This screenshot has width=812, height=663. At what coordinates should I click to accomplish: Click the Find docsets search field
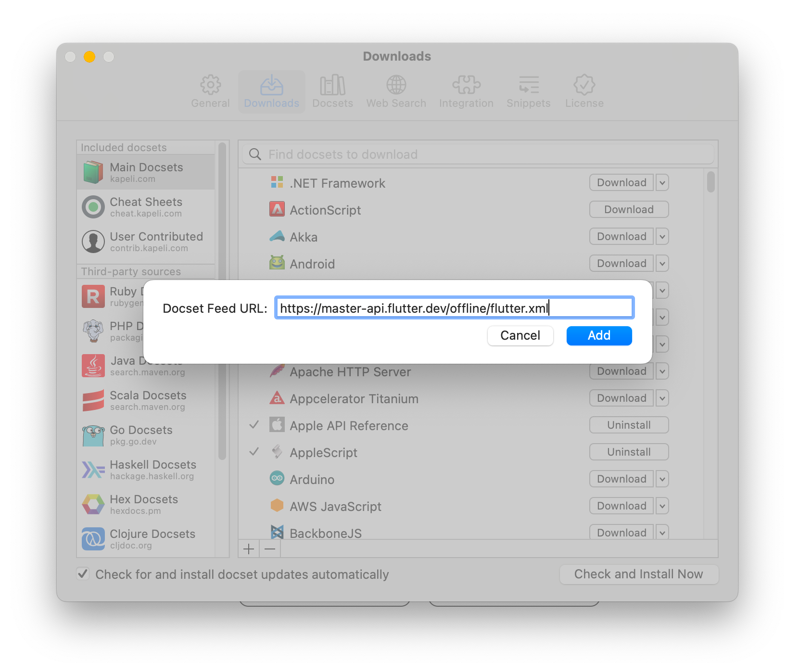(x=478, y=154)
